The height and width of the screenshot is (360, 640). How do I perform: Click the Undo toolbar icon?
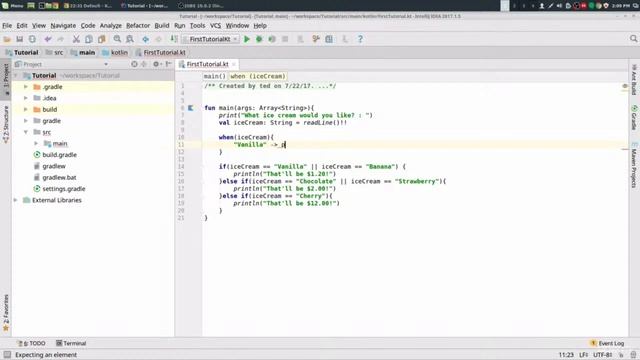coord(48,39)
